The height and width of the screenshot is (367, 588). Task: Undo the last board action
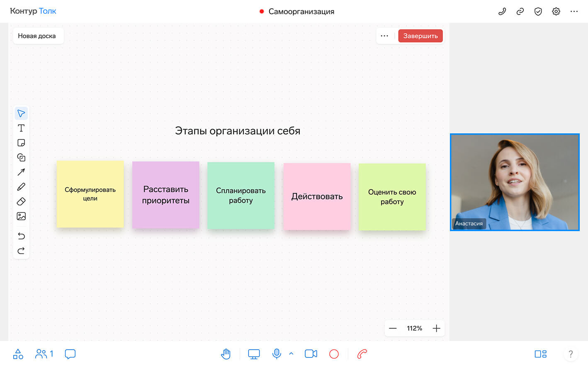[21, 236]
